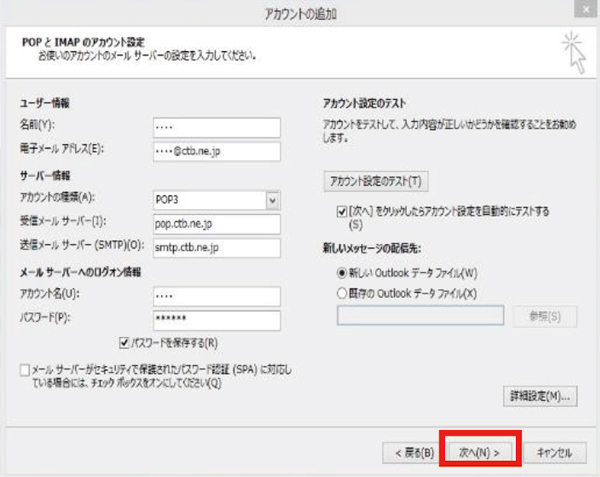Click the name (名前) input field
The height and width of the screenshot is (477, 600).
point(217,127)
